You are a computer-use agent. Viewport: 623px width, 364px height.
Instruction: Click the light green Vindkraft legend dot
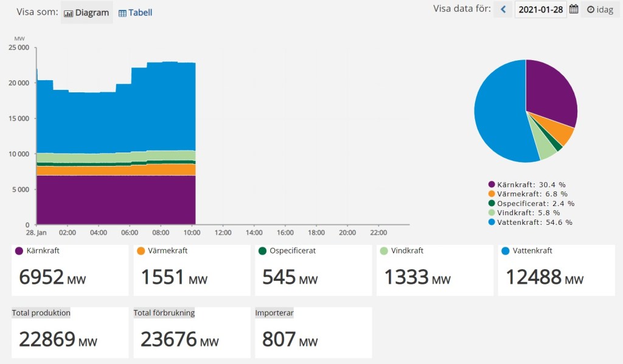tap(492, 213)
